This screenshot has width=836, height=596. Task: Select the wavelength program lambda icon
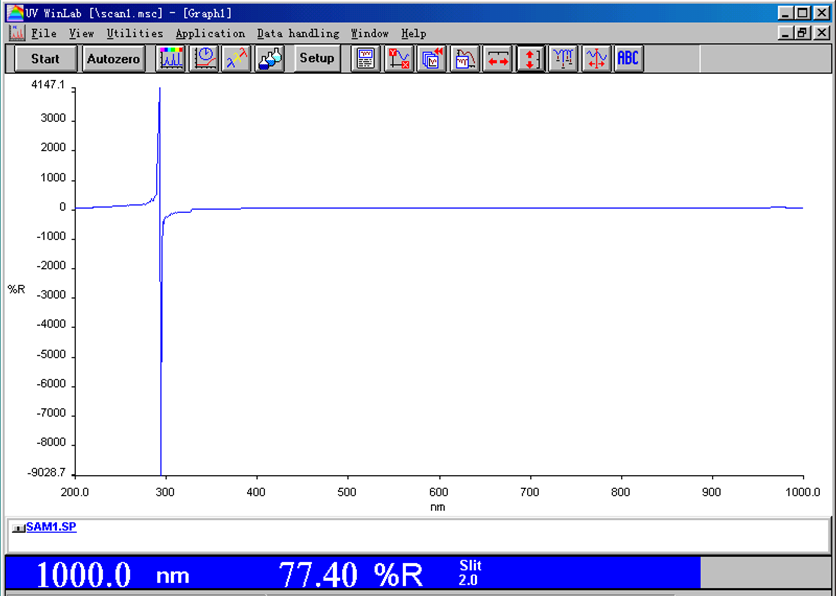tap(236, 59)
